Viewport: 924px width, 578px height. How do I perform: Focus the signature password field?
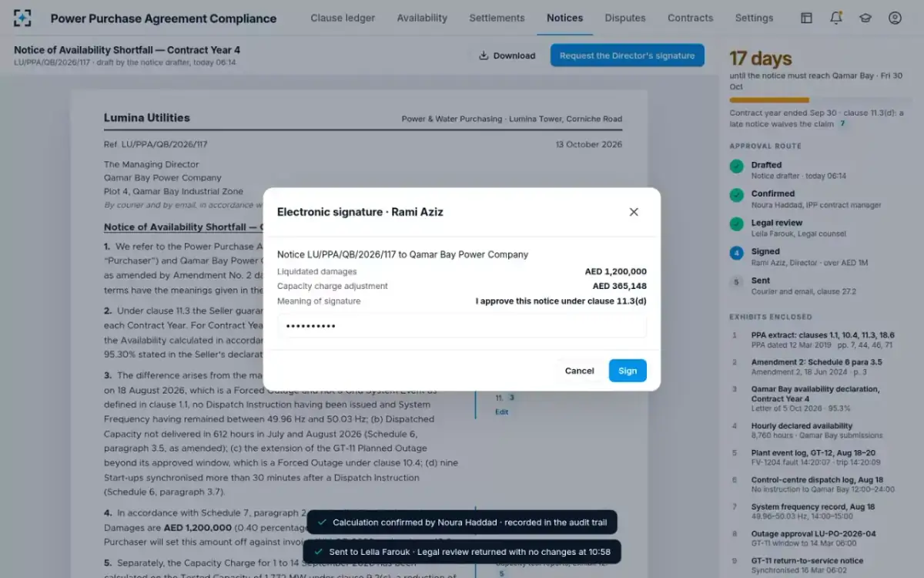click(x=462, y=325)
